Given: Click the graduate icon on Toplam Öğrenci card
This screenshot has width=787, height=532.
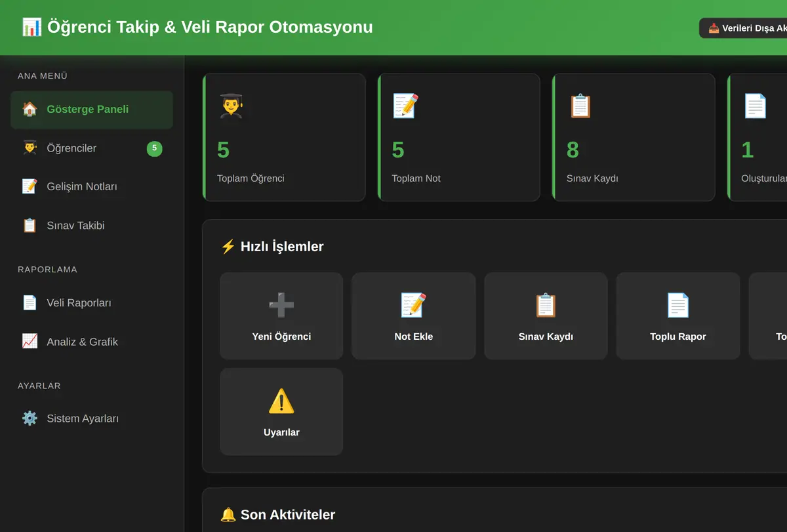Looking at the screenshot, I should tap(231, 106).
